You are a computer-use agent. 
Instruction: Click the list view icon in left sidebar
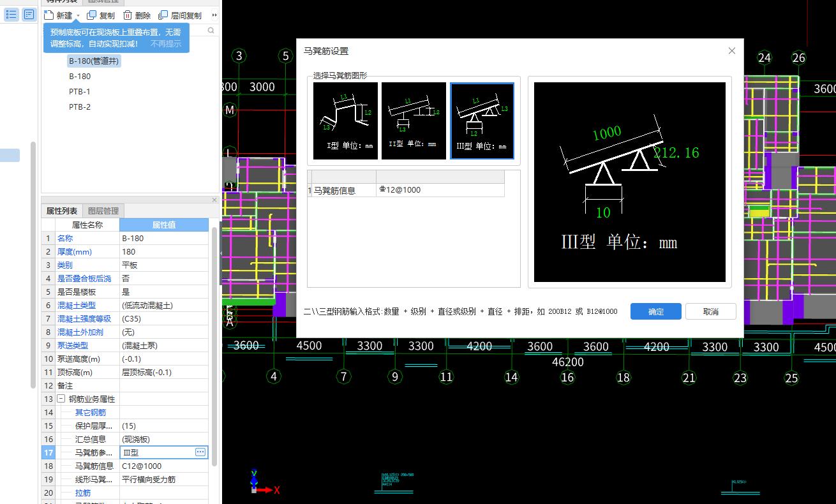point(11,14)
